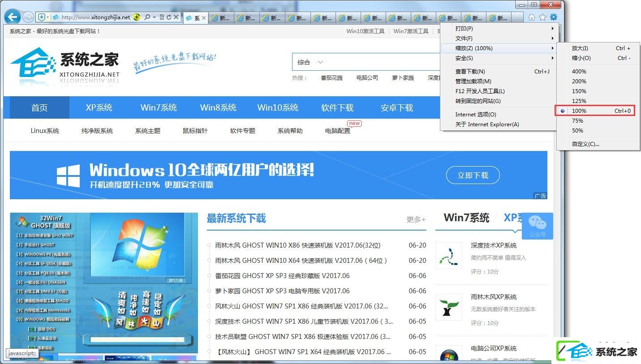
Task: Expand the 安全(S) submenu
Action: coord(499,58)
